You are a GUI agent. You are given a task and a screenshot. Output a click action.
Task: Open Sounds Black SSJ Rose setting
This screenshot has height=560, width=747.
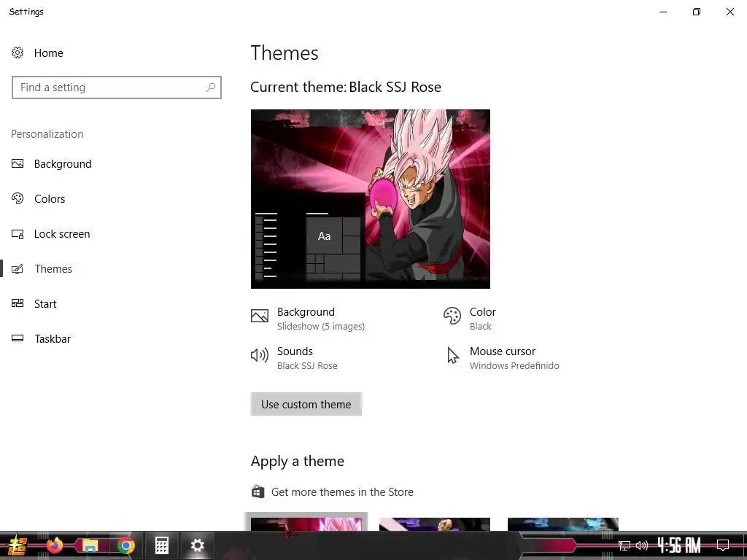294,358
